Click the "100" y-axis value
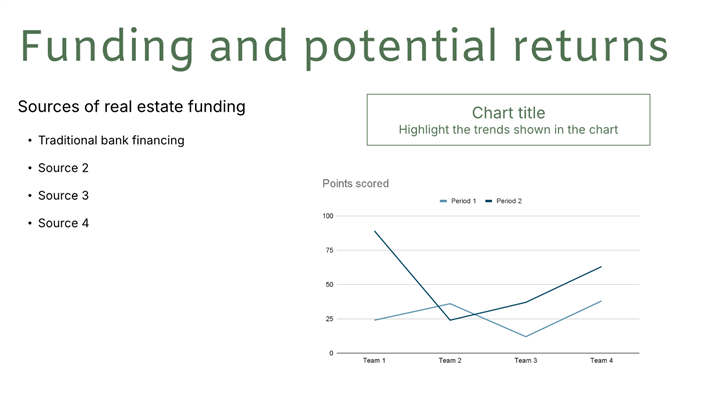The height and width of the screenshot is (405, 721). click(327, 216)
